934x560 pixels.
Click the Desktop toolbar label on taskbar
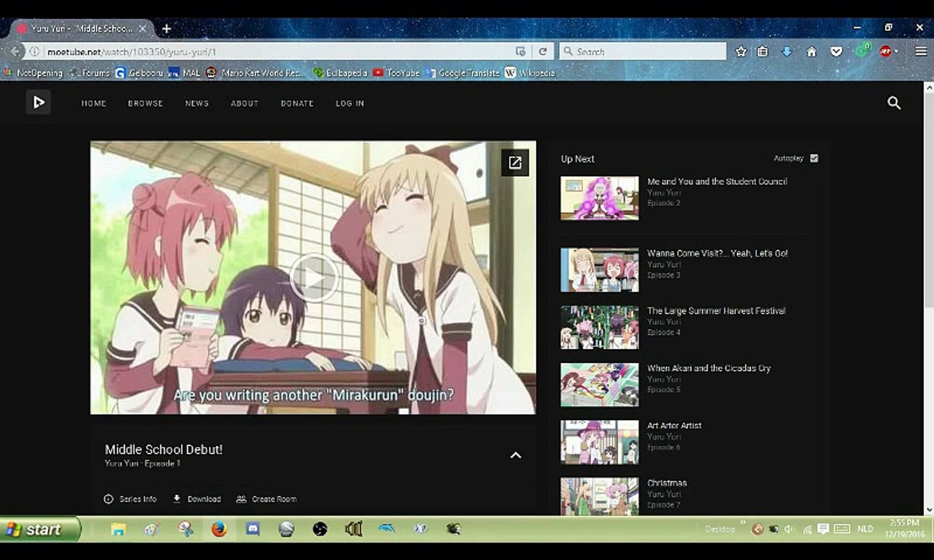[x=720, y=529]
